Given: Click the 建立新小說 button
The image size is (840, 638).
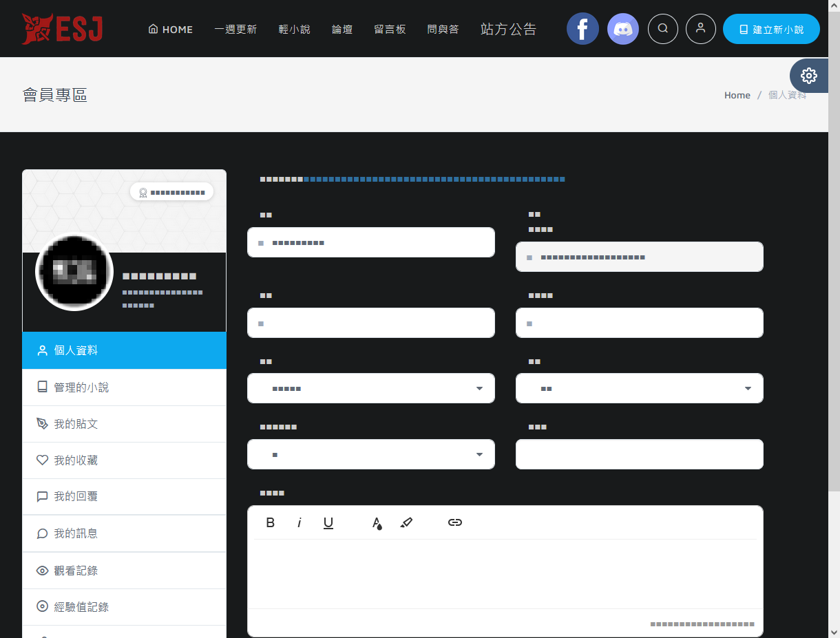Looking at the screenshot, I should (771, 30).
